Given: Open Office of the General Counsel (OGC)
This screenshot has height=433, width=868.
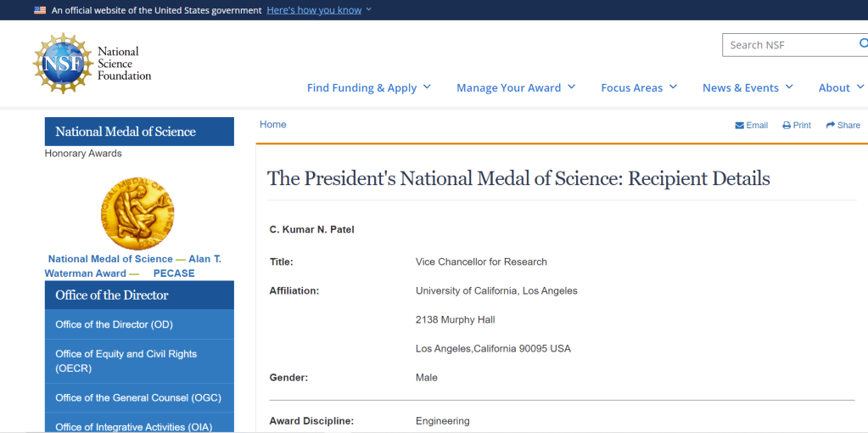Looking at the screenshot, I should pos(138,397).
